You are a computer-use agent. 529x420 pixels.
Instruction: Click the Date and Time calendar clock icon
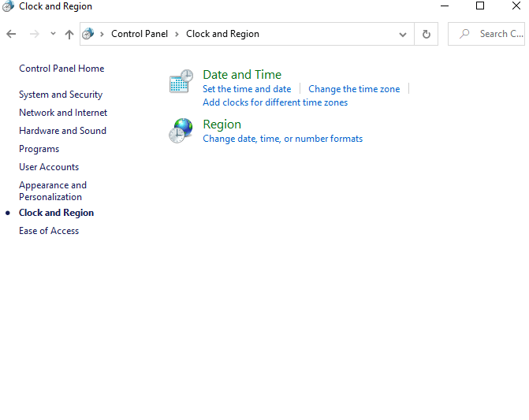coord(181,81)
